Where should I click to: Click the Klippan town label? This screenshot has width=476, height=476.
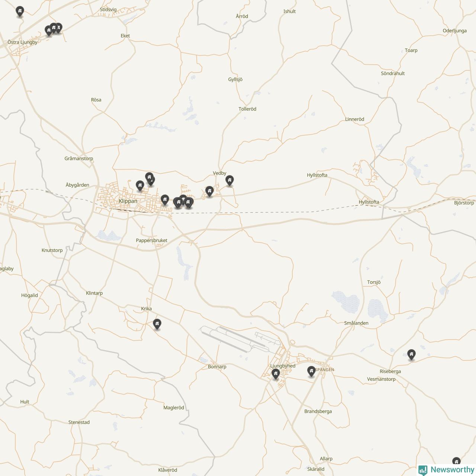click(x=128, y=201)
